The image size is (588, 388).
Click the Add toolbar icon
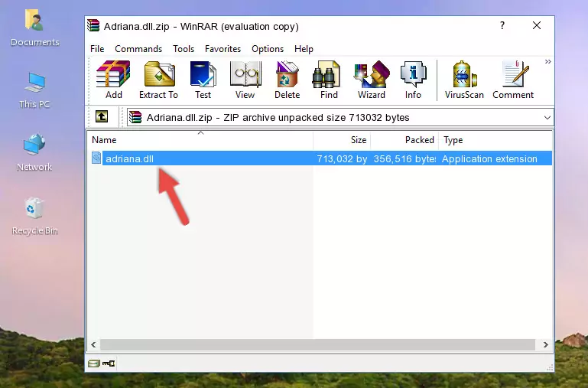point(113,80)
